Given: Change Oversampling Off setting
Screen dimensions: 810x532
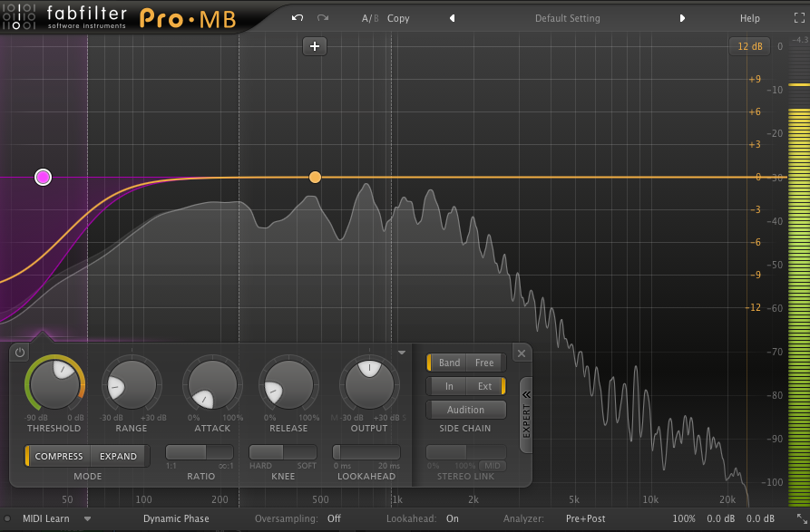Looking at the screenshot, I should coord(334,518).
